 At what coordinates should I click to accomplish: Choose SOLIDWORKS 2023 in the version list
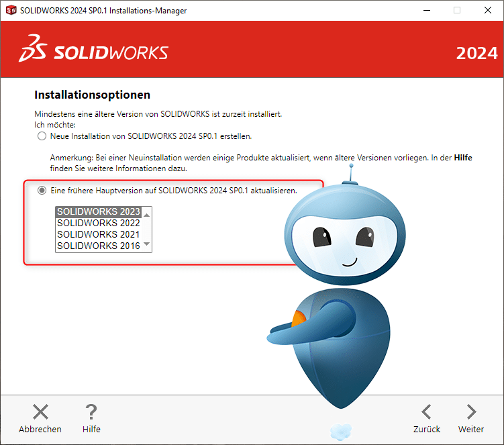(x=99, y=211)
